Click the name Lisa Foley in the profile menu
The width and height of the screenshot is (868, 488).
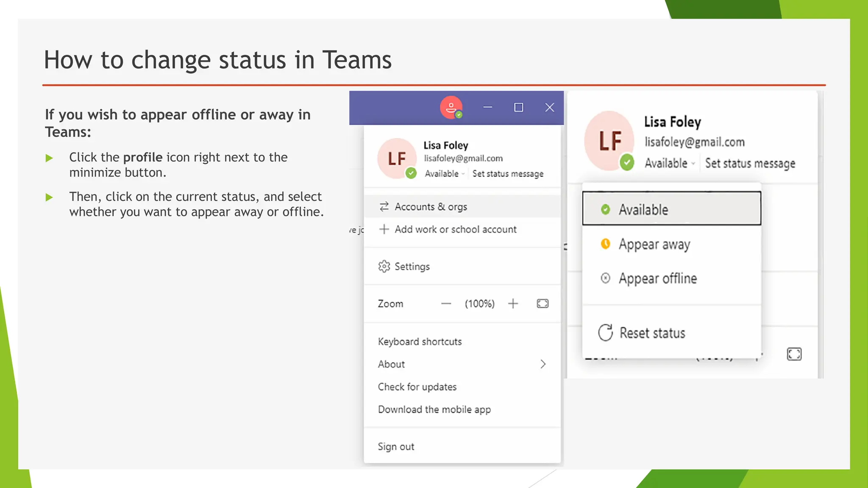pos(446,145)
